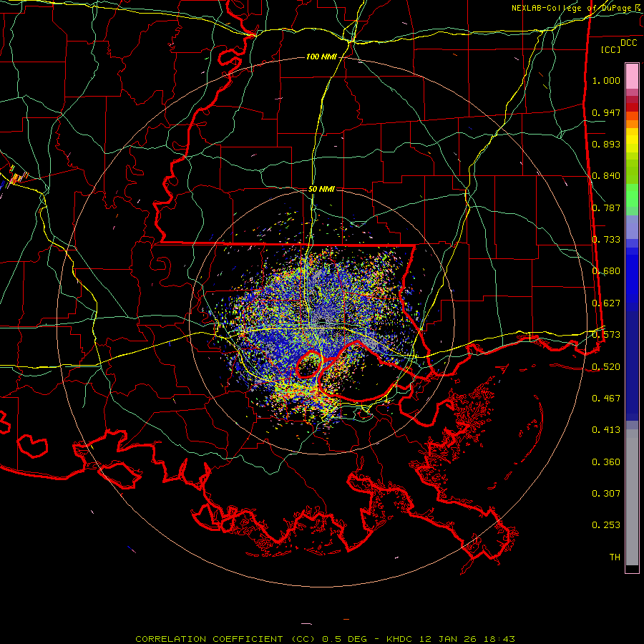Click the 0.893 legend value

606,144
